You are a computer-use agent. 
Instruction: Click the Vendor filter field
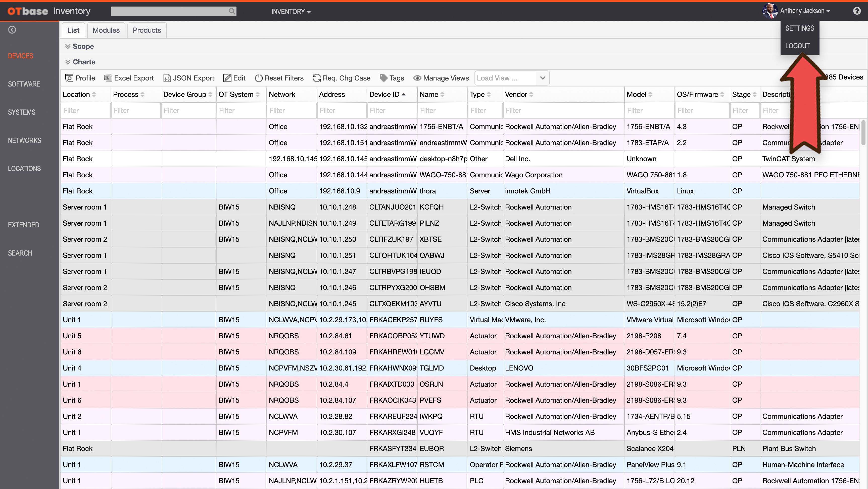click(563, 110)
